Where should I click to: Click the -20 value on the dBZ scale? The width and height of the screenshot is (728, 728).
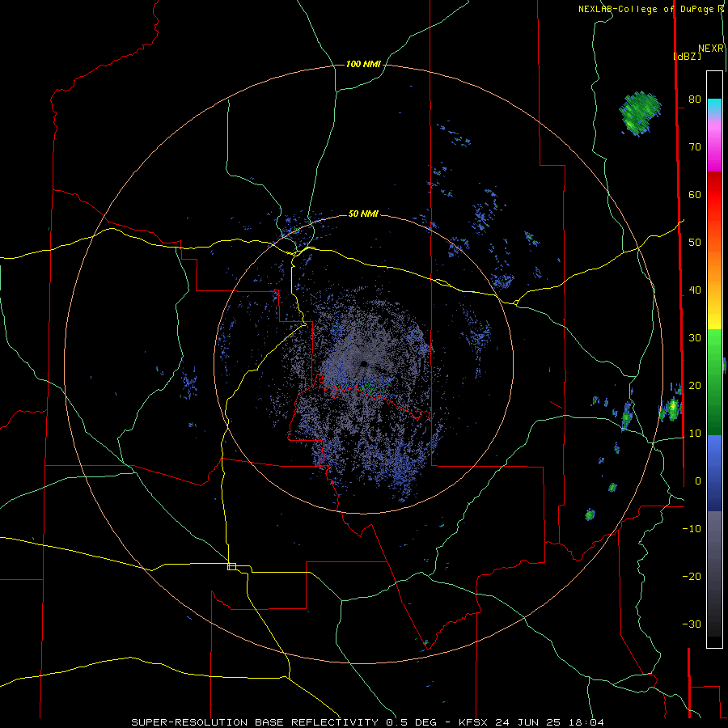pos(692,576)
